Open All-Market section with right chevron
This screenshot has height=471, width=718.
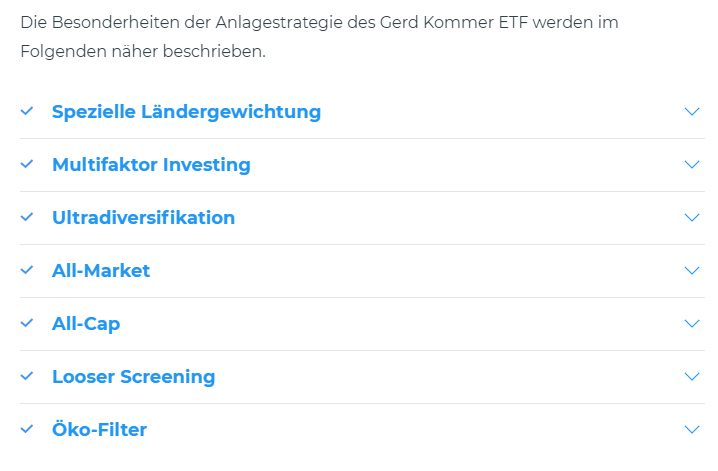[692, 270]
